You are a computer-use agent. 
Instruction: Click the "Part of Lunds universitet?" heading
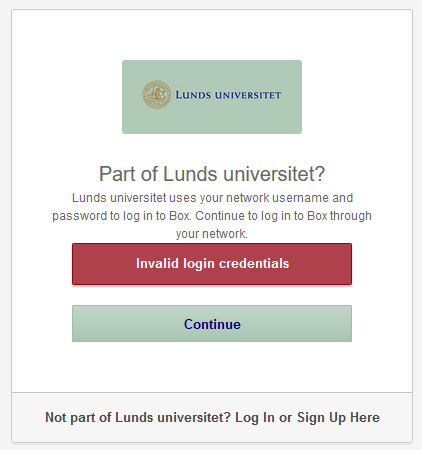pos(212,174)
